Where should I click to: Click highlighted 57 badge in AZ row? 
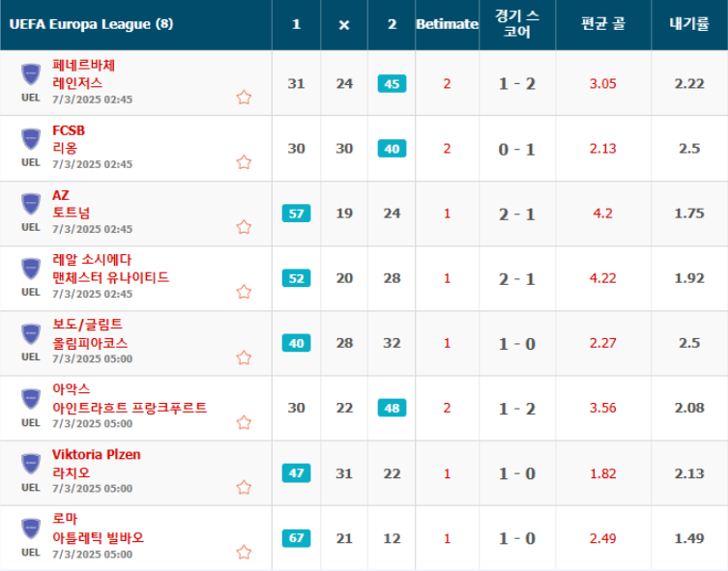(x=296, y=214)
